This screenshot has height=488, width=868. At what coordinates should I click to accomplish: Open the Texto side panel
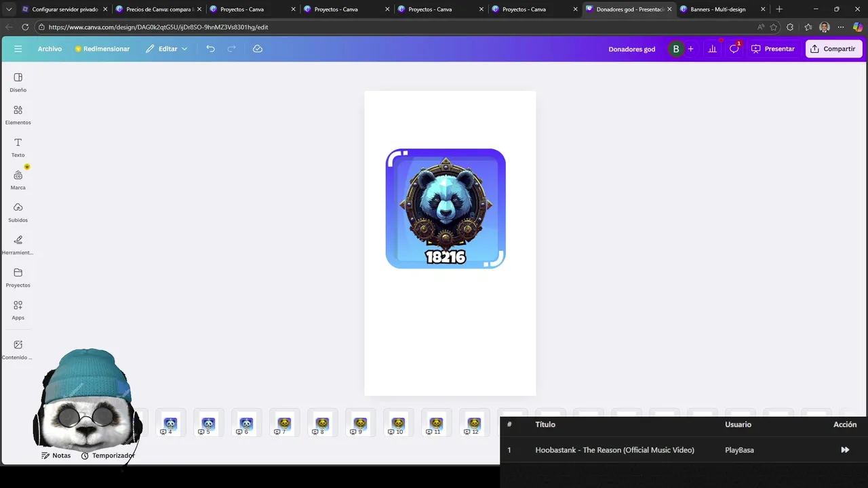coord(18,148)
